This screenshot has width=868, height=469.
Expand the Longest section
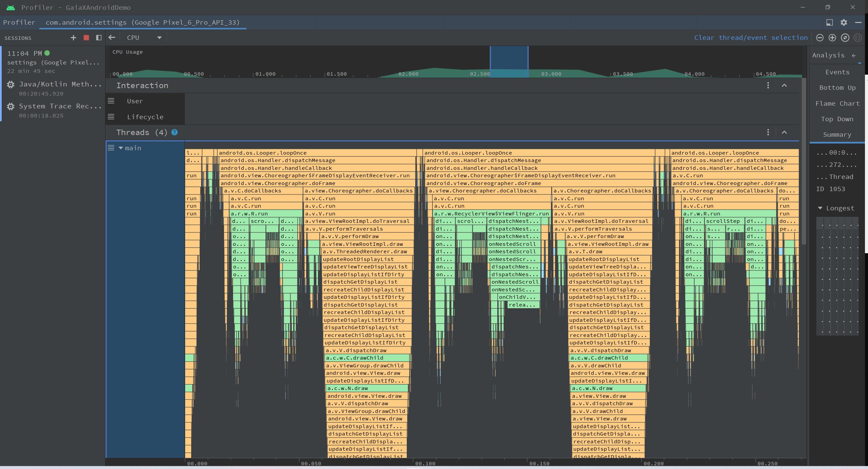(820, 208)
